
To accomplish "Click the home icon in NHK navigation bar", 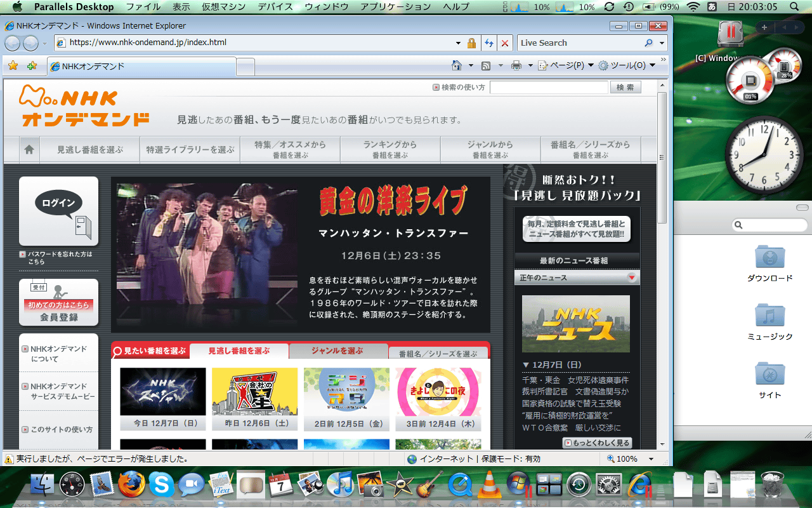I will (29, 150).
